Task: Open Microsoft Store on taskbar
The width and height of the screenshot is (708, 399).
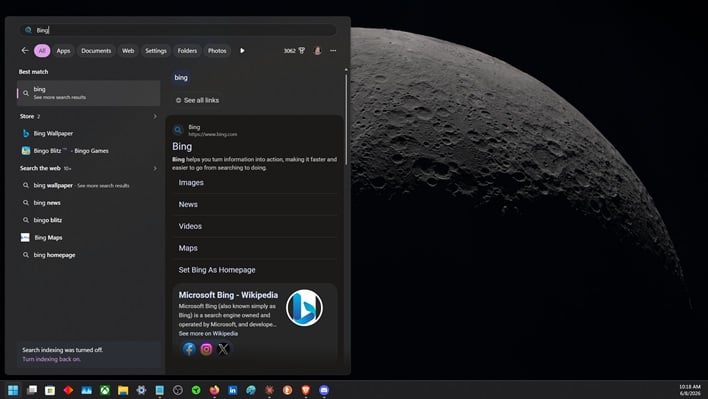Action: 50,390
